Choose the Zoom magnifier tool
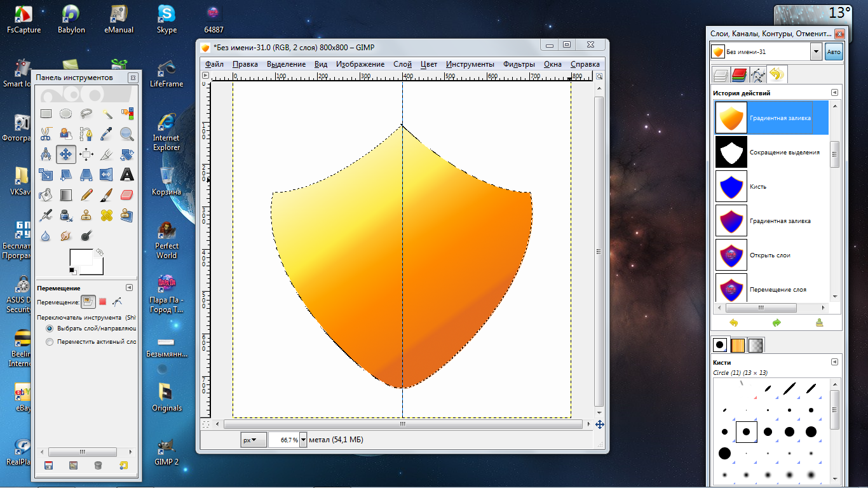This screenshot has height=488, width=868. pyautogui.click(x=127, y=133)
